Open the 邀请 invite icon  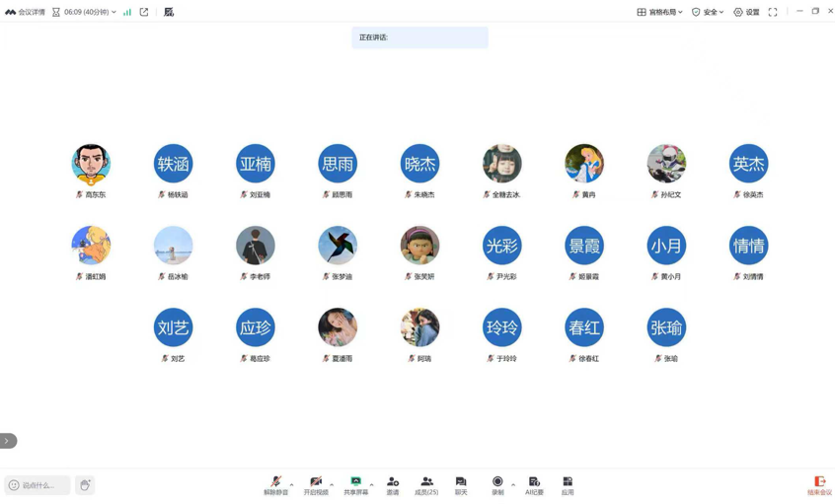pos(393,484)
